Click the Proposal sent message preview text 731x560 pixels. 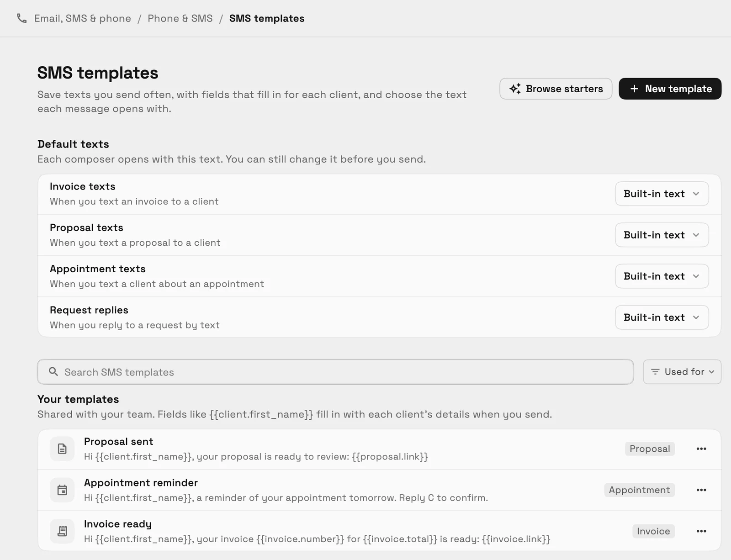coord(256,456)
